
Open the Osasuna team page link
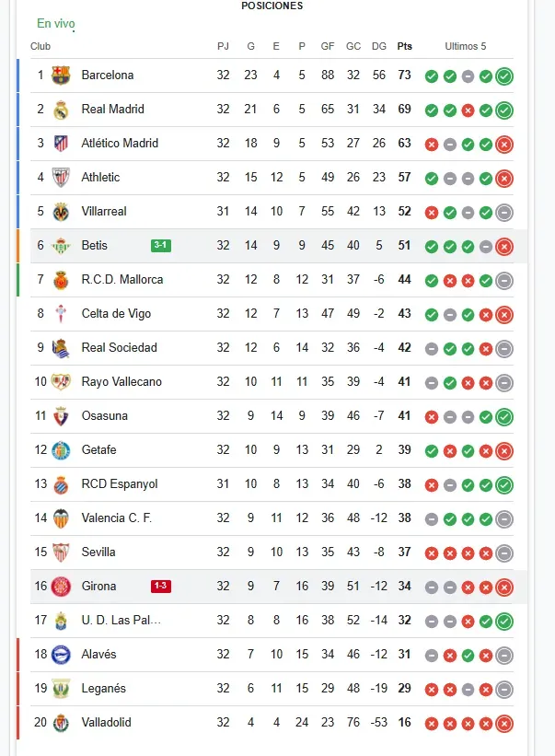(x=104, y=416)
